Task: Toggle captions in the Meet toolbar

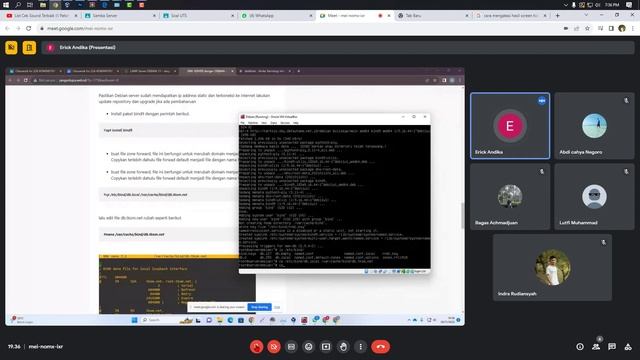Action: click(x=291, y=347)
